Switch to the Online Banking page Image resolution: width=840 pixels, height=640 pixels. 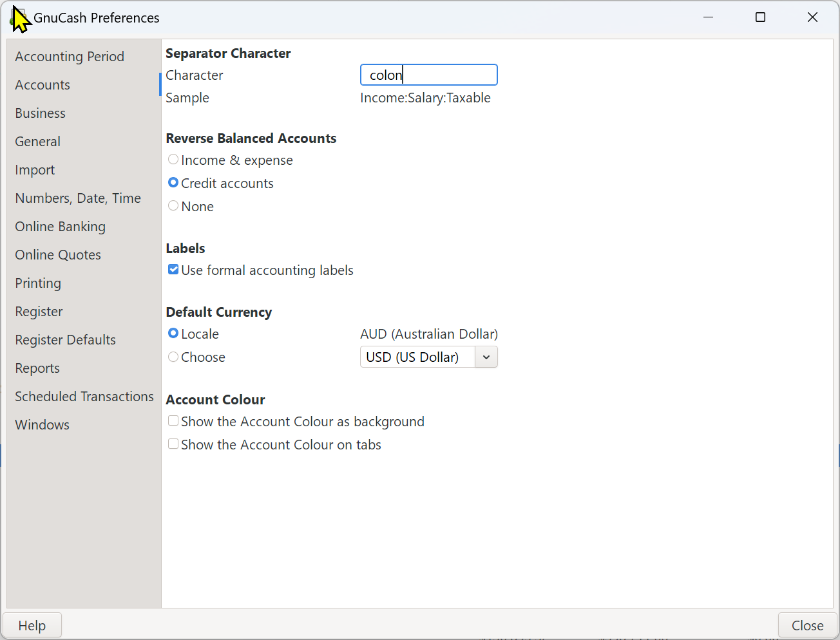tap(60, 227)
